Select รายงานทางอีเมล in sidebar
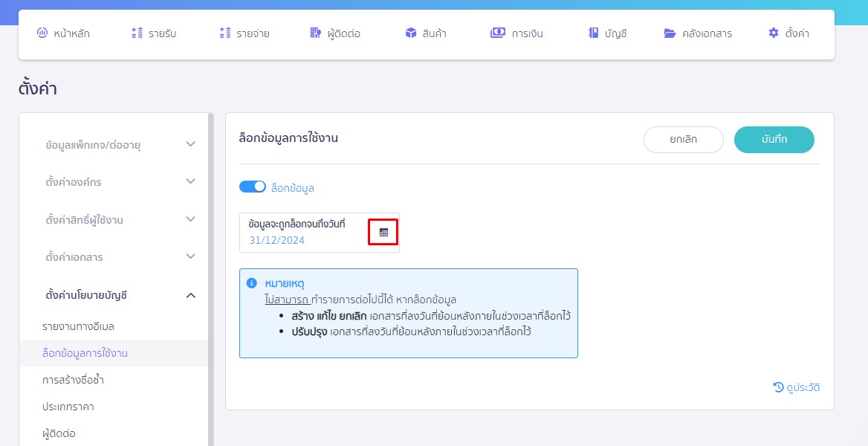This screenshot has height=446, width=868. pyautogui.click(x=78, y=326)
